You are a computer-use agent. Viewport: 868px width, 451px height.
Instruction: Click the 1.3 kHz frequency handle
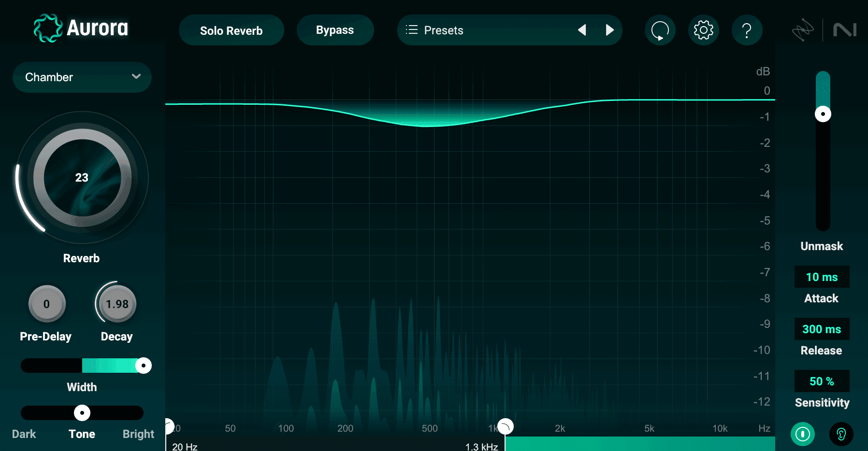505,427
